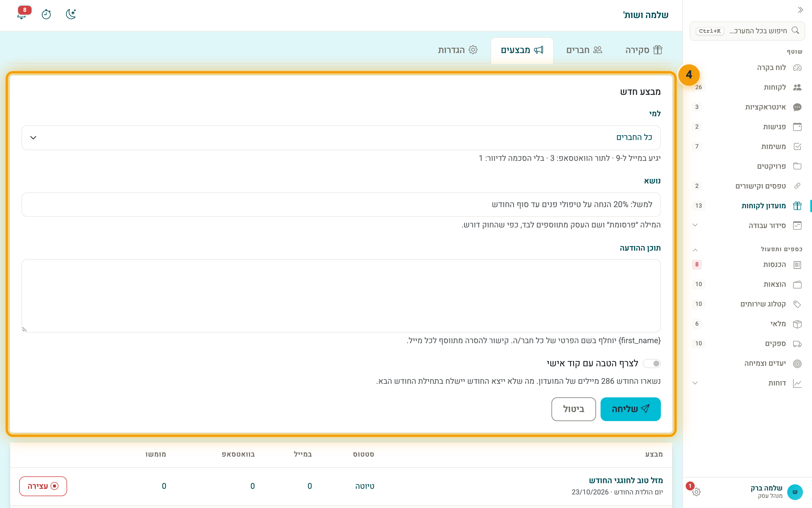The image size is (812, 508).
Task: Click the סטטוס column header
Action: point(363,454)
